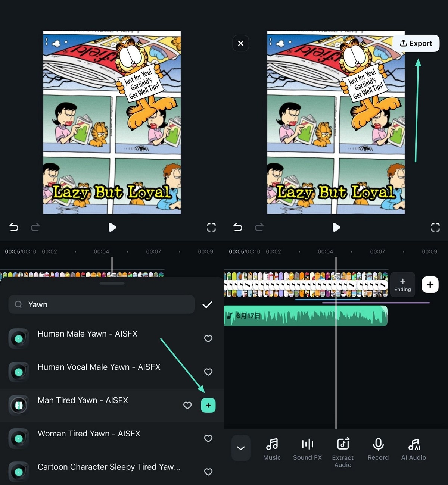Select the video clip strip on the timeline
This screenshot has width=448, height=485.
[x=306, y=285]
